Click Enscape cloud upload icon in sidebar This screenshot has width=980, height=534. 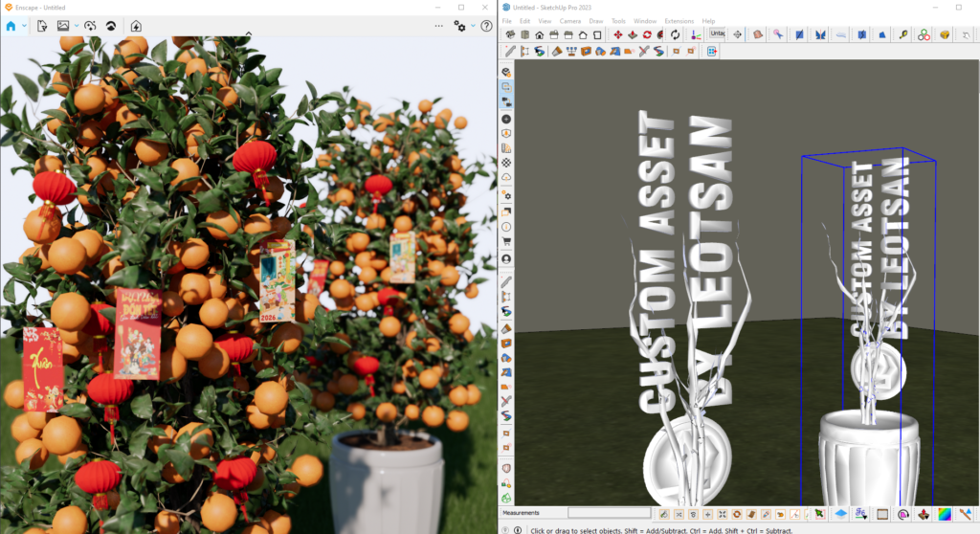506,178
